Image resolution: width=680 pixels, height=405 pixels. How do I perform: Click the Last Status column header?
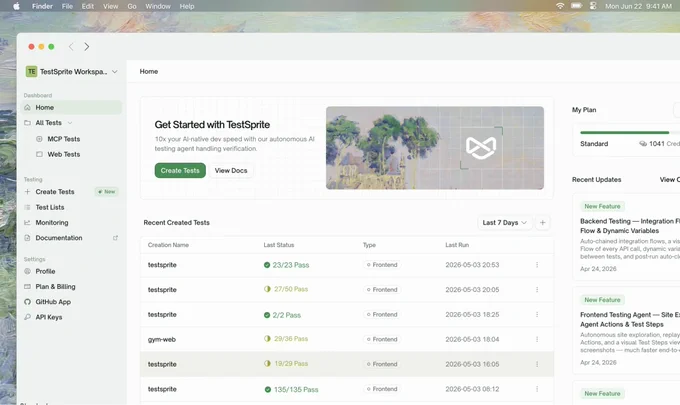pos(279,245)
